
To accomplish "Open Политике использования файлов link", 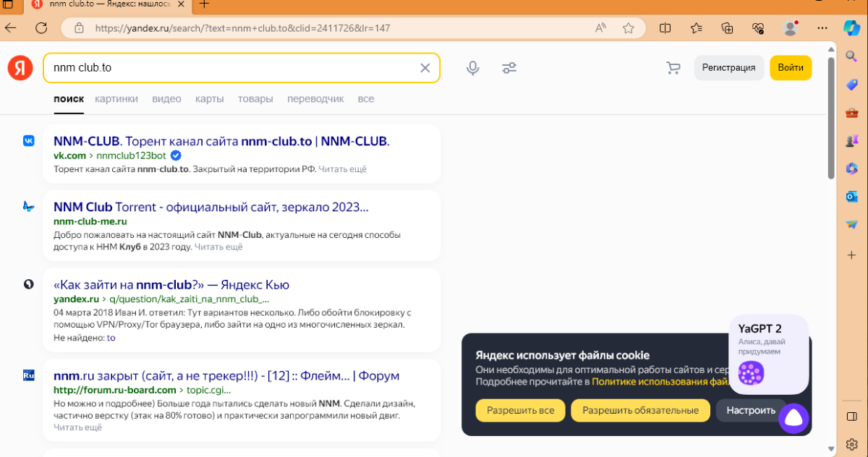I will click(660, 381).
